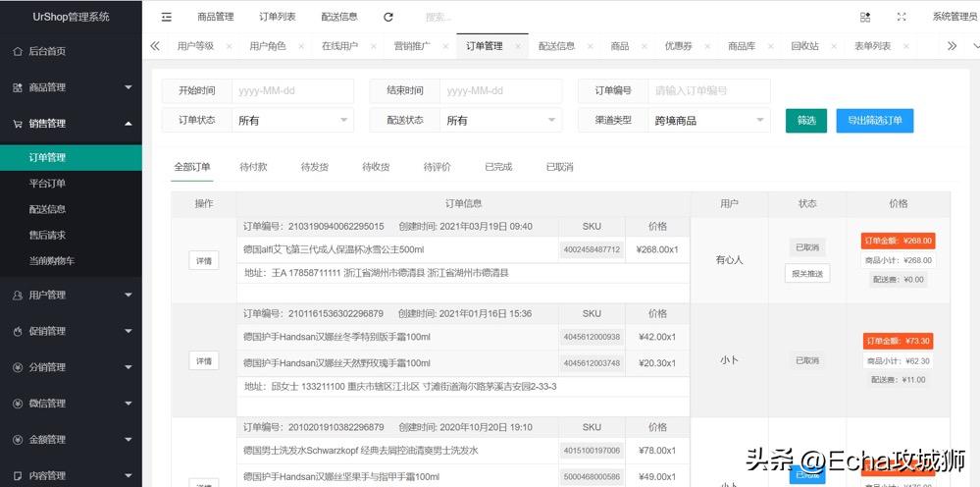Focus the 订单编号 input field
The image size is (980, 487).
tap(708, 90)
